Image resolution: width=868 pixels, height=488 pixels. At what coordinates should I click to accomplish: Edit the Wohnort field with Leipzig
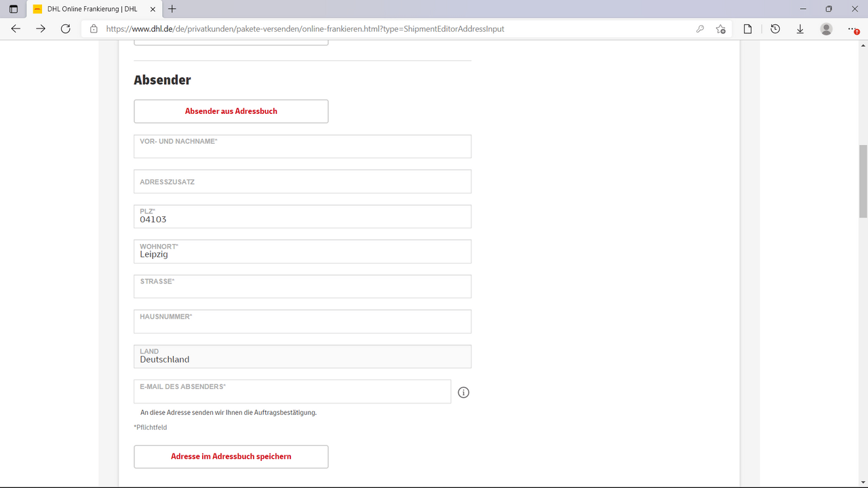click(x=302, y=251)
